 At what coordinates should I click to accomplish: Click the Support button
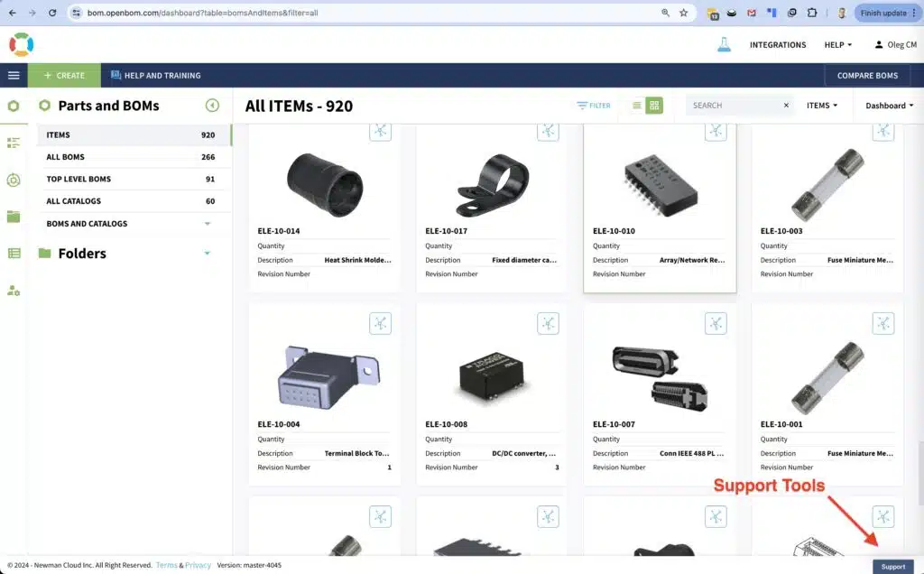tap(892, 567)
